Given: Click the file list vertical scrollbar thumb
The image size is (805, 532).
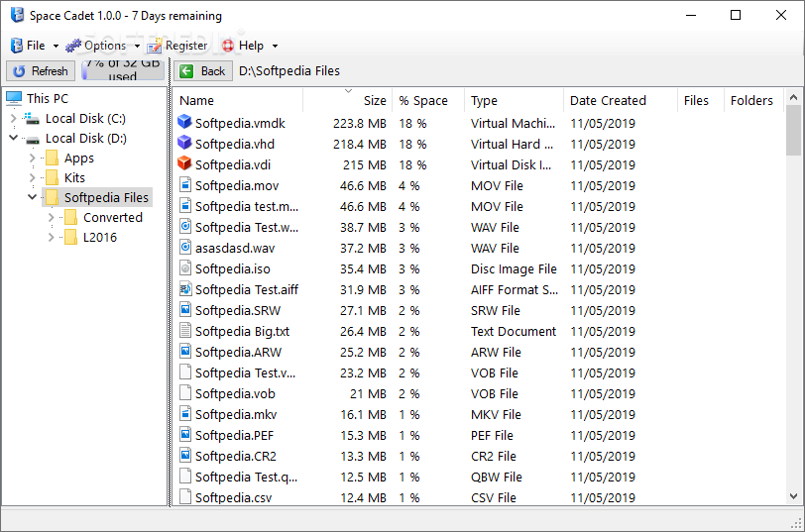Looking at the screenshot, I should tap(793, 131).
